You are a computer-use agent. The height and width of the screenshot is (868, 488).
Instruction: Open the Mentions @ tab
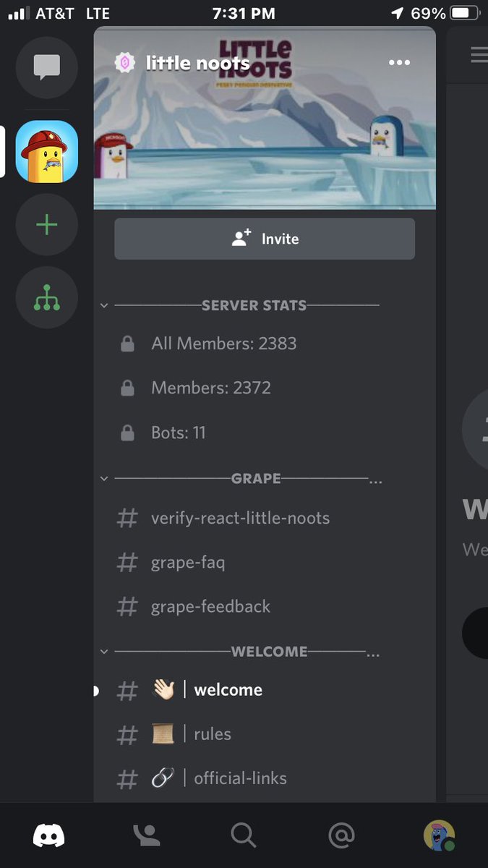coord(341,835)
